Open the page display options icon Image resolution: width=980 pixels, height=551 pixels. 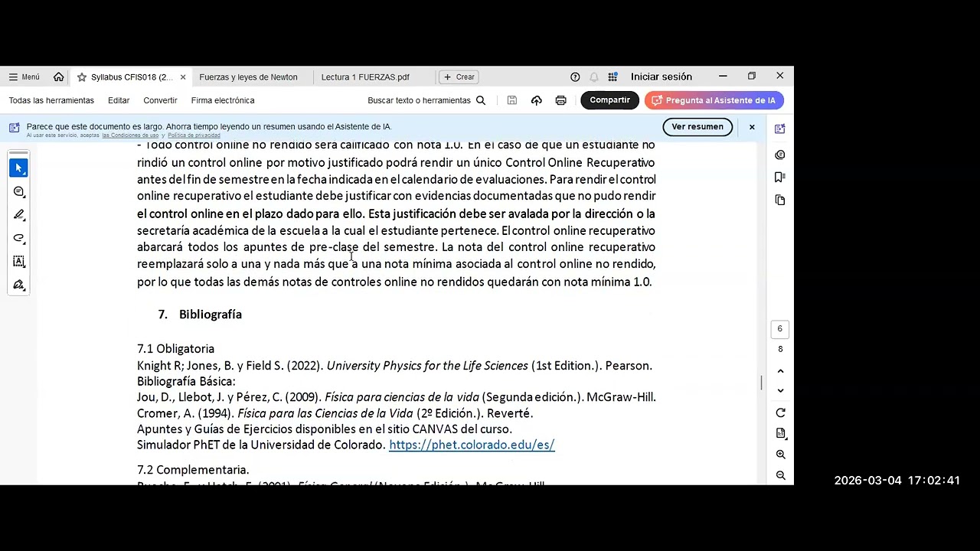(x=780, y=433)
